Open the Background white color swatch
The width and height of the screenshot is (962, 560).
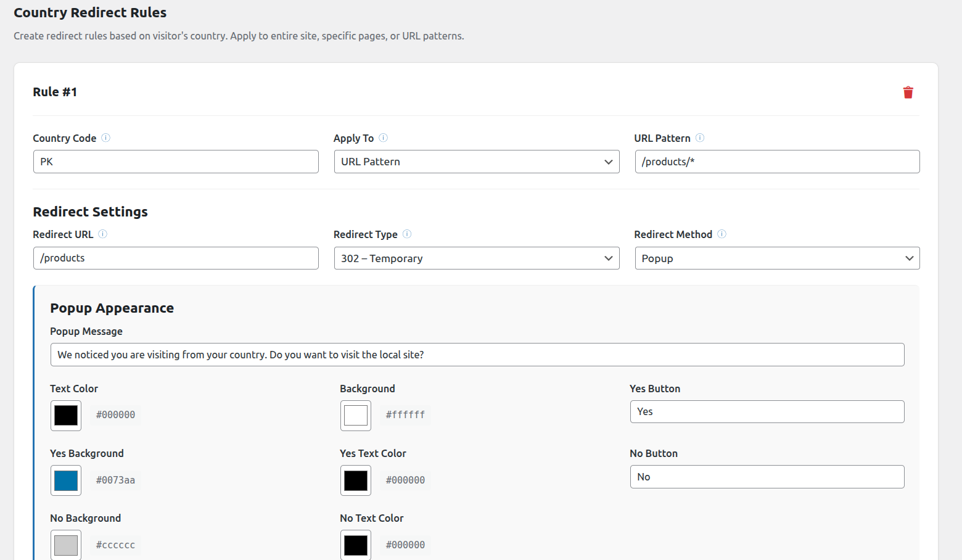point(356,415)
